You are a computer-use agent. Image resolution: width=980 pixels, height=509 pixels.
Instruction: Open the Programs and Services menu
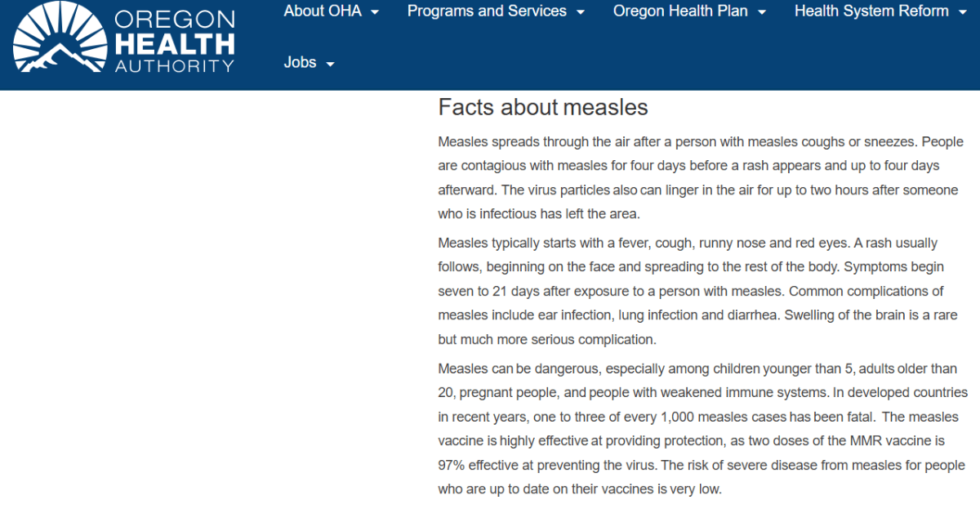487,11
